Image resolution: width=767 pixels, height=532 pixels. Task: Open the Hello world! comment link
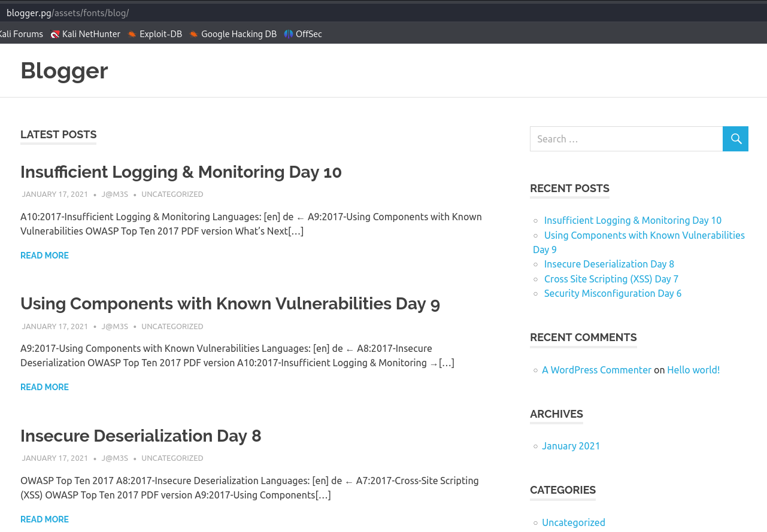[693, 370]
